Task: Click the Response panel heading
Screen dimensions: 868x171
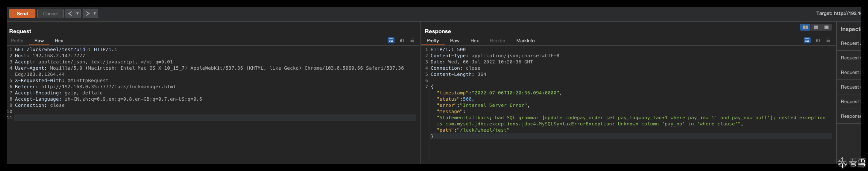Action: tap(438, 31)
